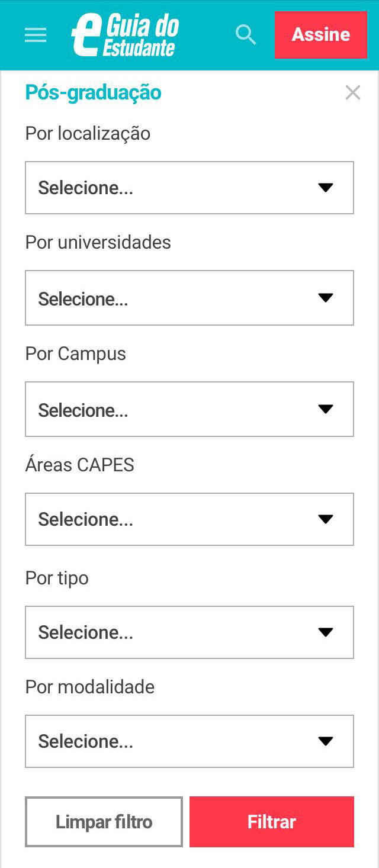Open the Por localização selector
Viewport: 379px width, 868px height.
pos(189,187)
